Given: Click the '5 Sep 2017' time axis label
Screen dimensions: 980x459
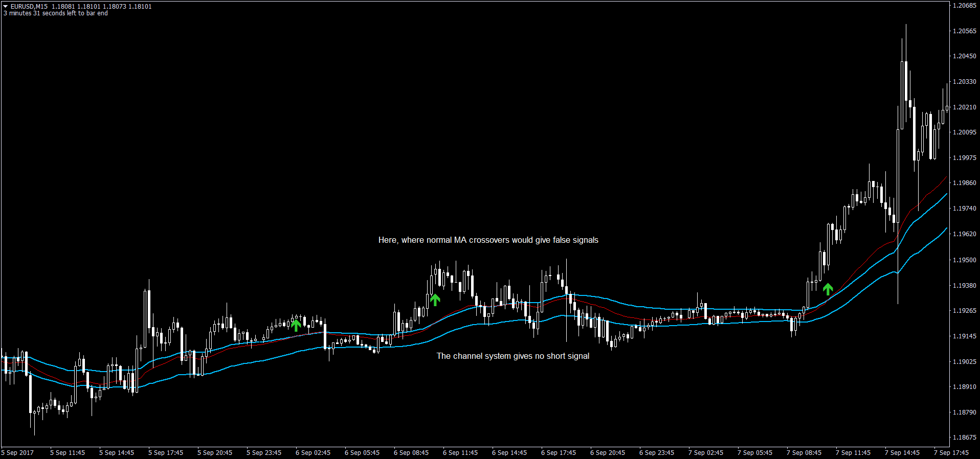Looking at the screenshot, I should [18, 453].
